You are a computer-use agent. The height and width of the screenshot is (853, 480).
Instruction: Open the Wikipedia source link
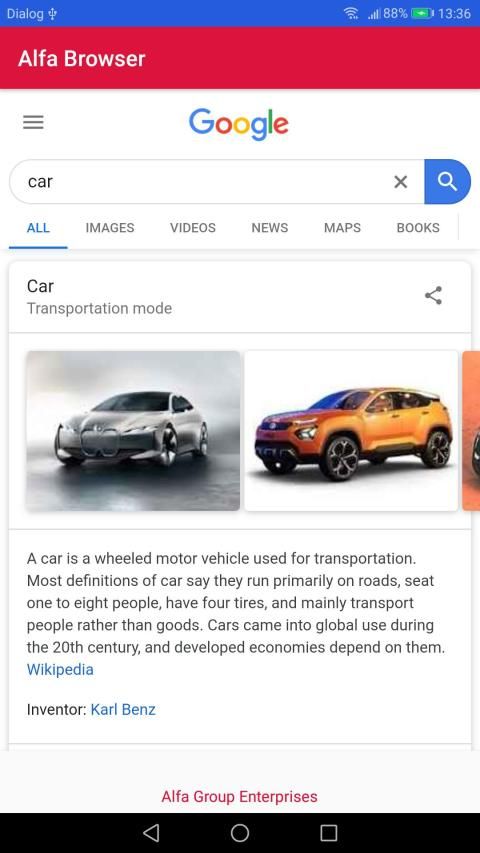coord(60,670)
